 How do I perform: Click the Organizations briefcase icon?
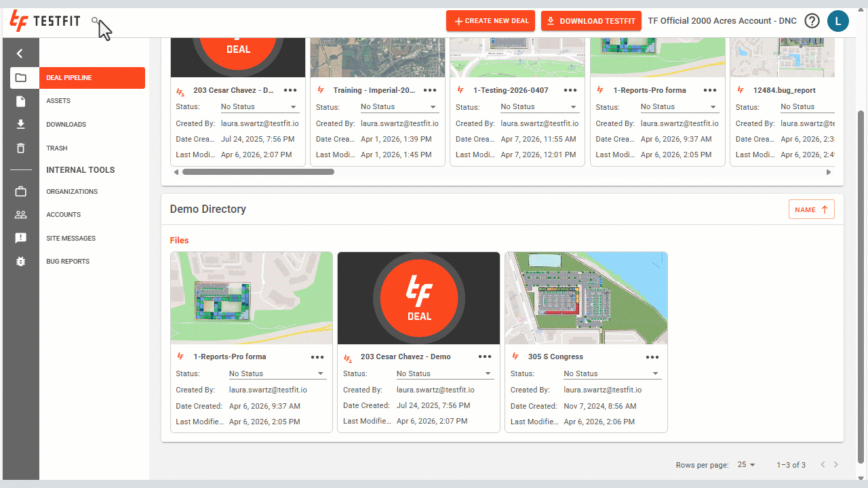20,192
